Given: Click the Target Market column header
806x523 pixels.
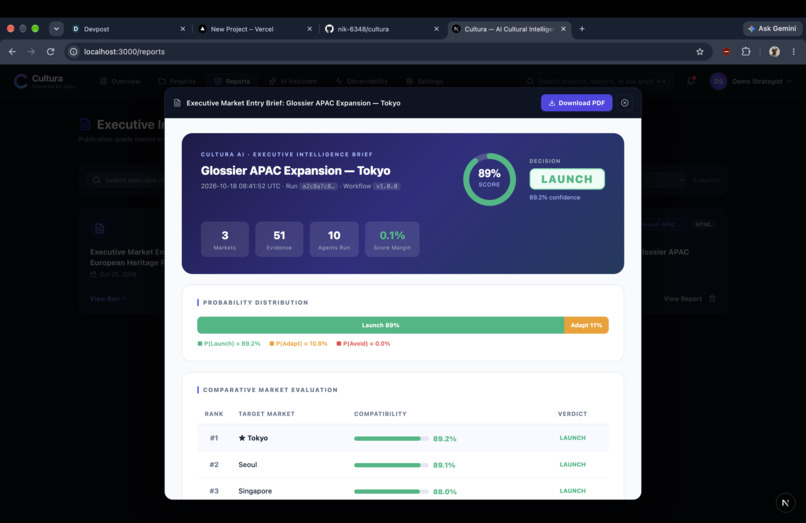Looking at the screenshot, I should coord(266,414).
